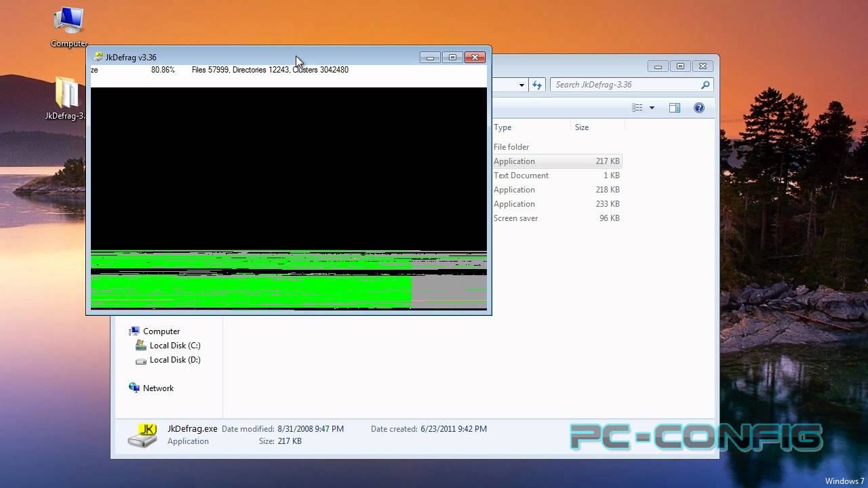Click the JkDefrag title bar app icon
Screen dimensions: 868x488
coord(98,57)
